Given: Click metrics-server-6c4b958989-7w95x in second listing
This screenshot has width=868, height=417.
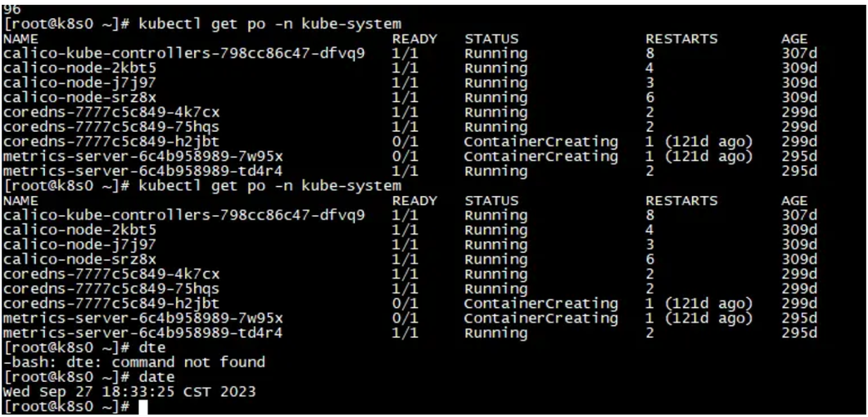Looking at the screenshot, I should tap(142, 319).
